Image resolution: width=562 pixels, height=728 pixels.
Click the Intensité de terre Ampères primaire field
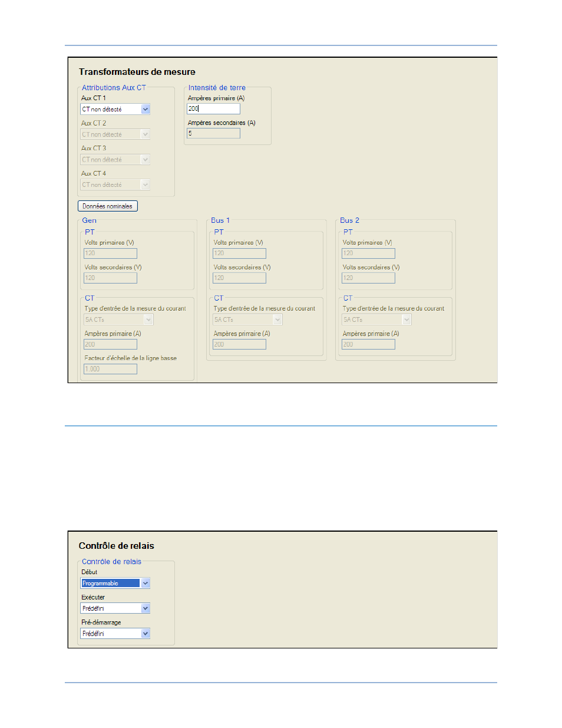pyautogui.click(x=213, y=109)
